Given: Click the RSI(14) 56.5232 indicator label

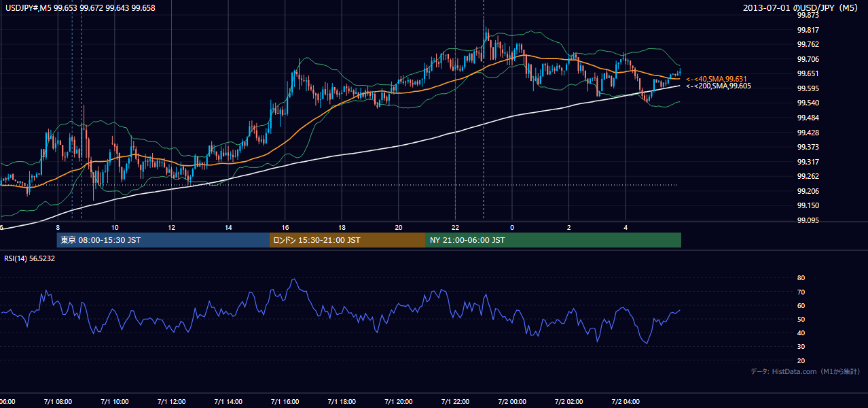Looking at the screenshot, I should pyautogui.click(x=29, y=258).
